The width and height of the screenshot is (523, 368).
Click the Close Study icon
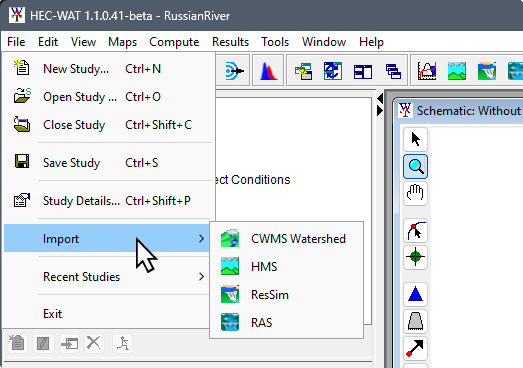[x=22, y=124]
